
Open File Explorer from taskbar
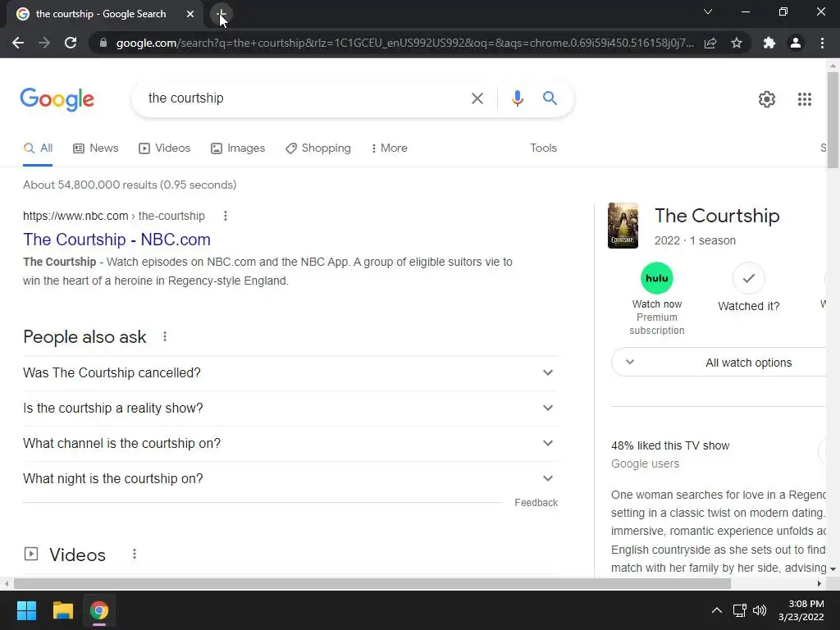[62, 610]
